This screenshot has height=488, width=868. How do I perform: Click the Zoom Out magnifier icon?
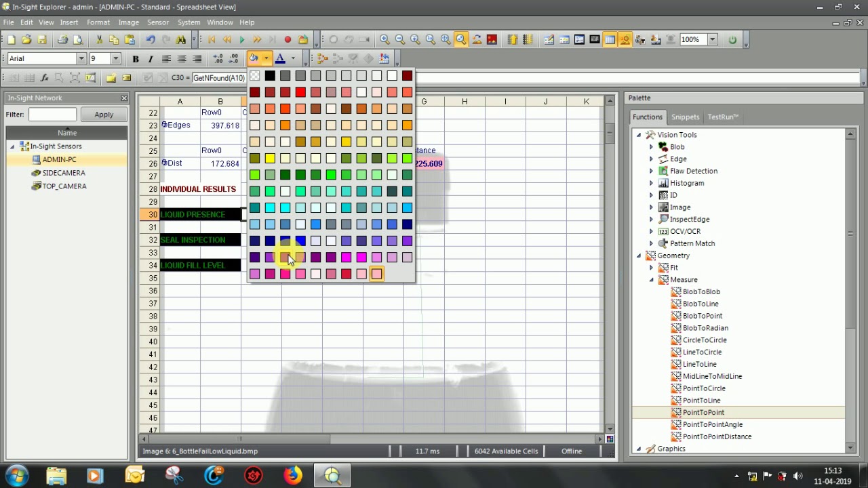coord(400,40)
